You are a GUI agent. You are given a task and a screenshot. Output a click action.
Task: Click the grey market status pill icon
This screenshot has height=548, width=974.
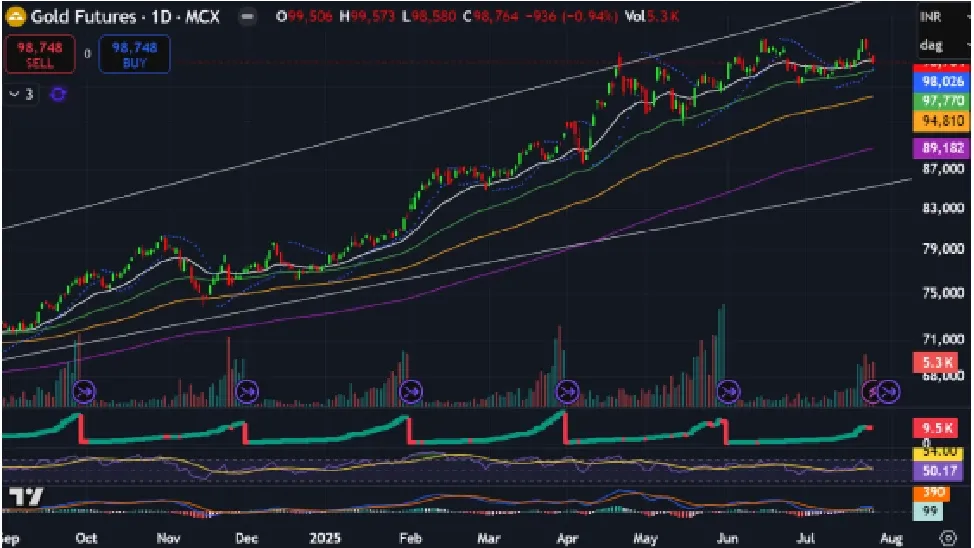(x=247, y=17)
